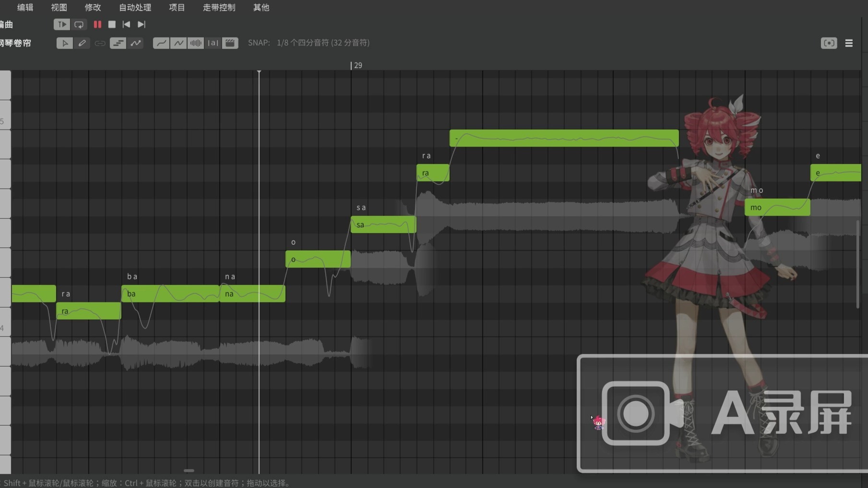Select the higher 'ra' note near measure 29
Viewport: 868px width, 488px height.
[433, 173]
